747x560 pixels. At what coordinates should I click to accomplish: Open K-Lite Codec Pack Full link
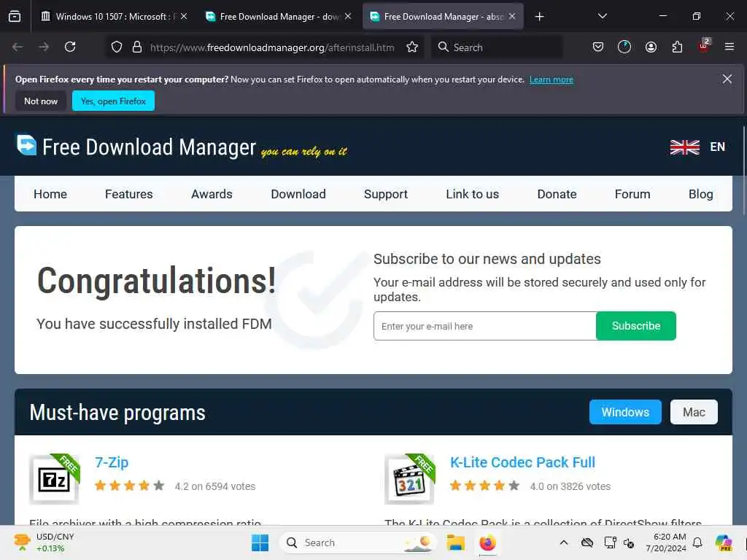(522, 462)
